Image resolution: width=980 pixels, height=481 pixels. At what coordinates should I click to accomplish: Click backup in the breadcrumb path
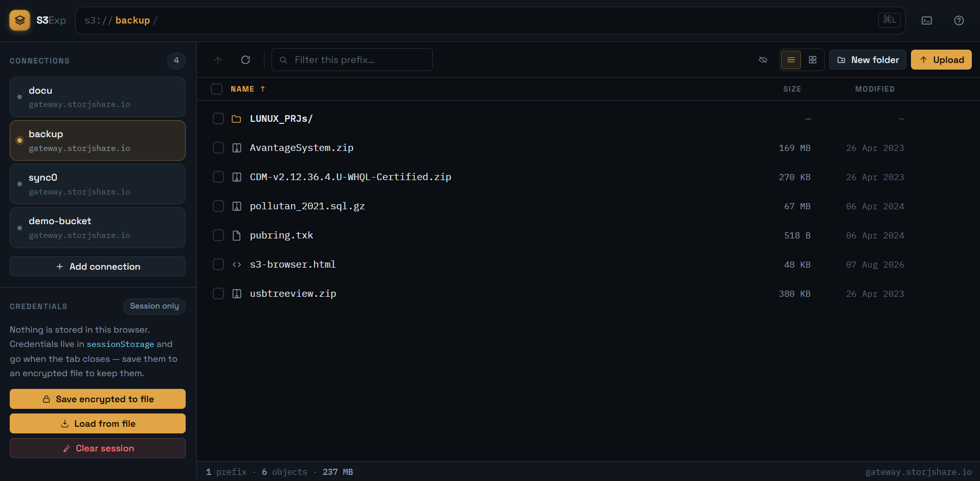132,20
